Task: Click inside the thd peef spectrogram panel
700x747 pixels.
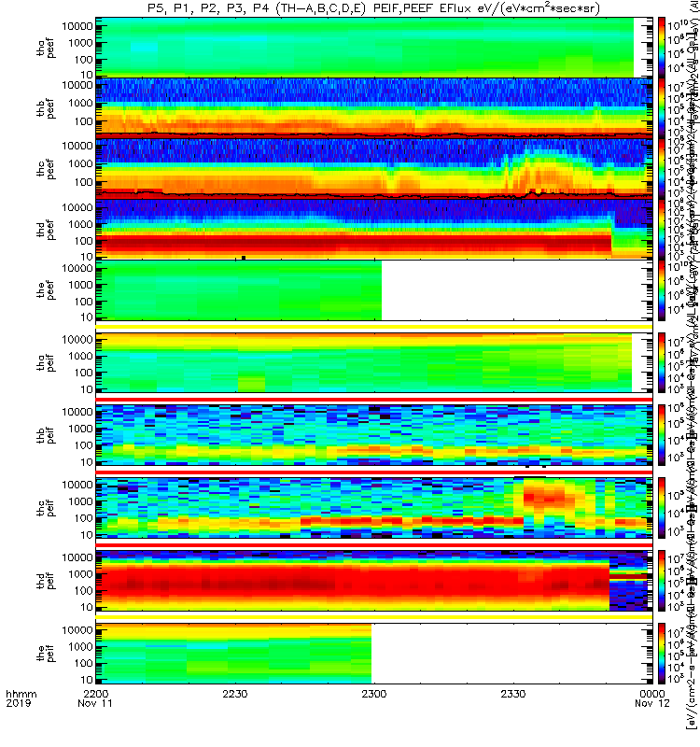Action: [374, 229]
